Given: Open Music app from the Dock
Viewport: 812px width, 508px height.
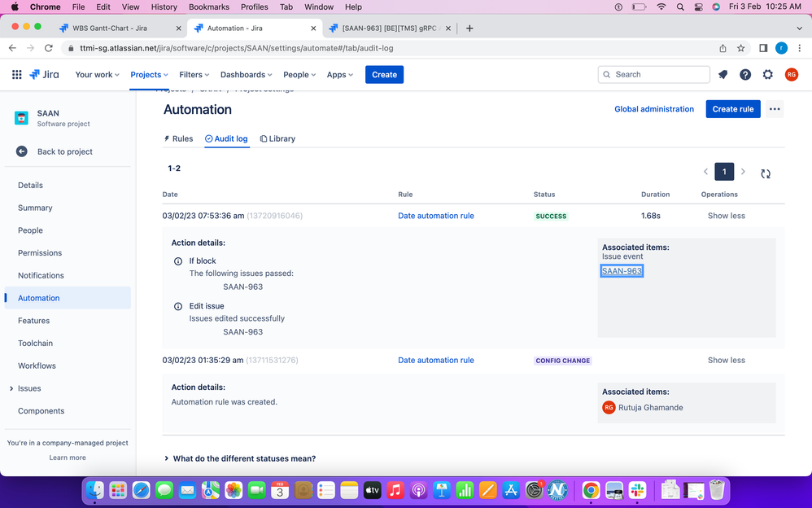Looking at the screenshot, I should [x=395, y=490].
